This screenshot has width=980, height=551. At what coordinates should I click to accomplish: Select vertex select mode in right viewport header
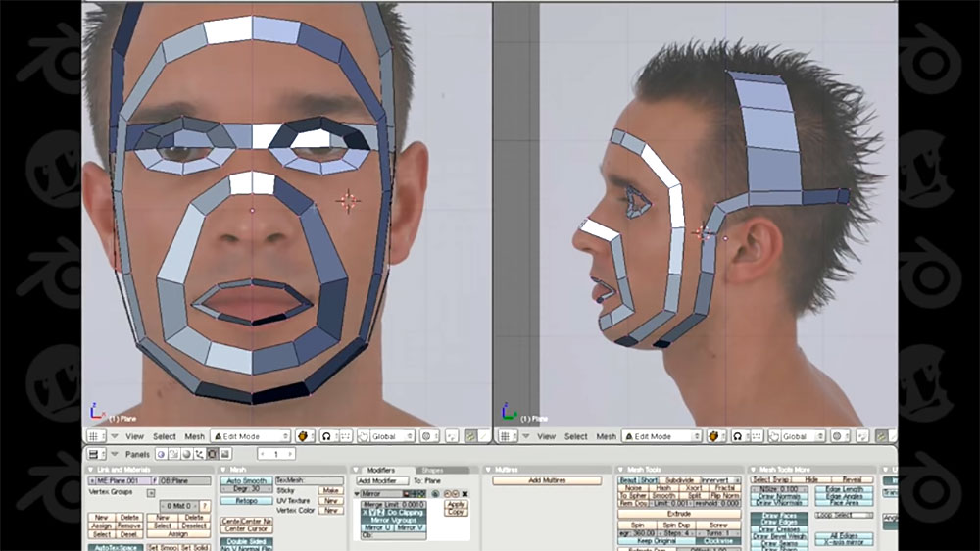pos(881,436)
